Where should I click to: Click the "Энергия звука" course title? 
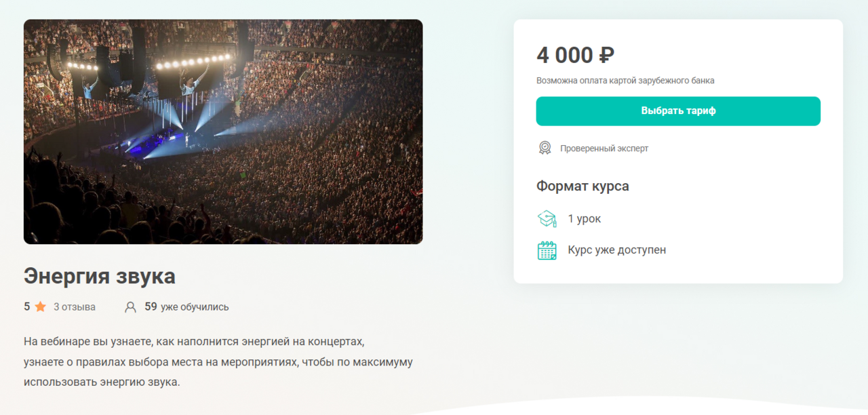[100, 276]
